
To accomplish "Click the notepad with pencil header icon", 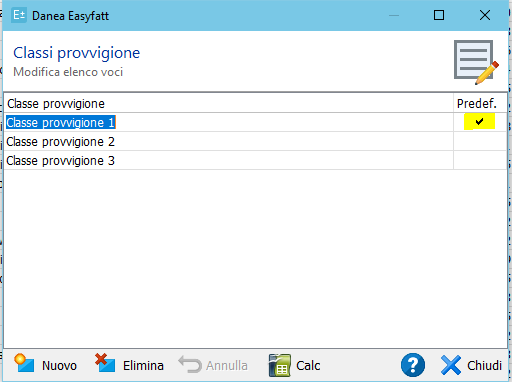I will (476, 62).
